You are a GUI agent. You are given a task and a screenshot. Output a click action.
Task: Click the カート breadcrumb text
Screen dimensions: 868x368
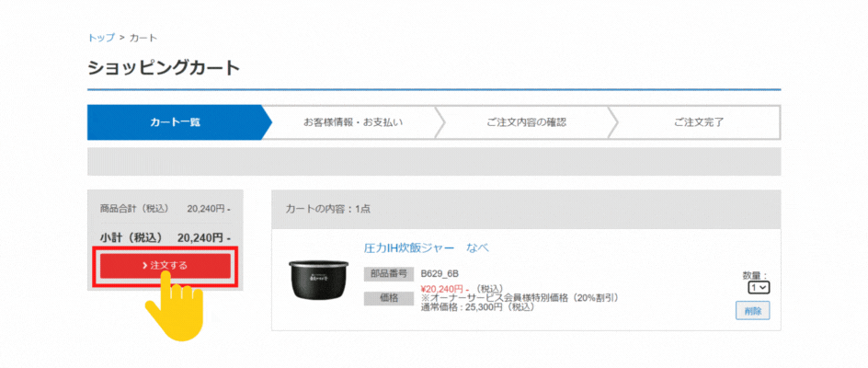143,38
